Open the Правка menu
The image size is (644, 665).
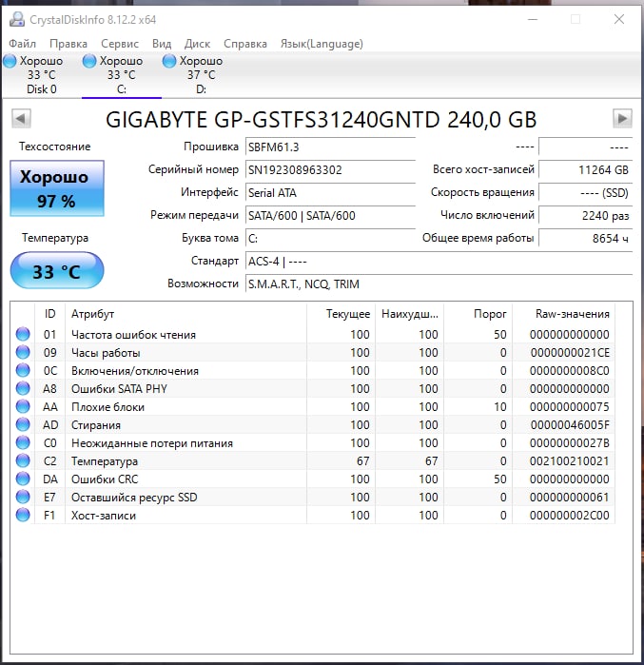click(x=68, y=44)
